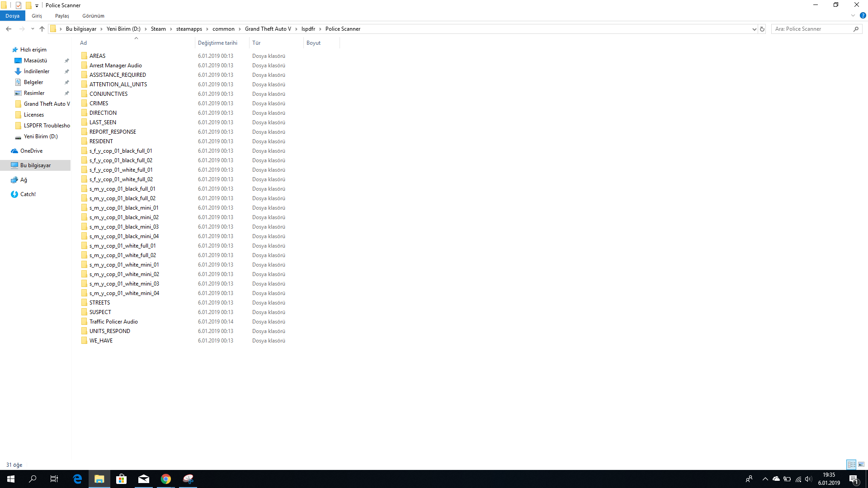Screen dimensions: 868x488
Task: Open address bar history dropdown
Action: point(754,29)
